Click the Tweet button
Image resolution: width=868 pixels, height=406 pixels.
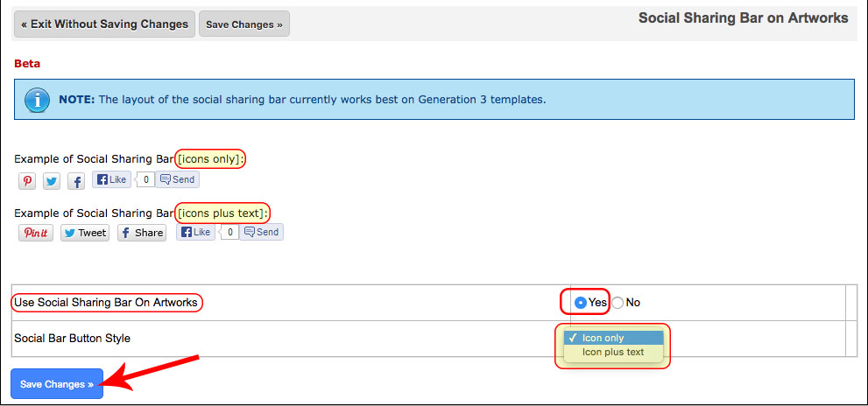click(x=85, y=233)
